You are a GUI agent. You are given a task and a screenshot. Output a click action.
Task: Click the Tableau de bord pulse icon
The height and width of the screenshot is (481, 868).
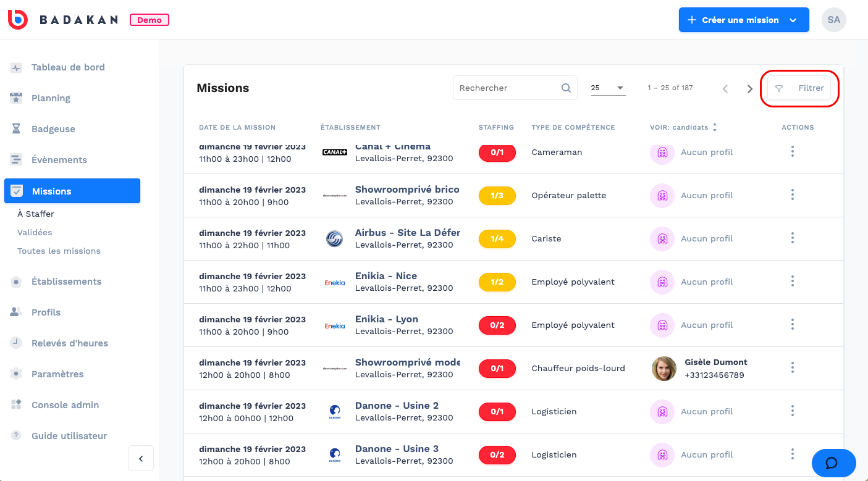17,68
